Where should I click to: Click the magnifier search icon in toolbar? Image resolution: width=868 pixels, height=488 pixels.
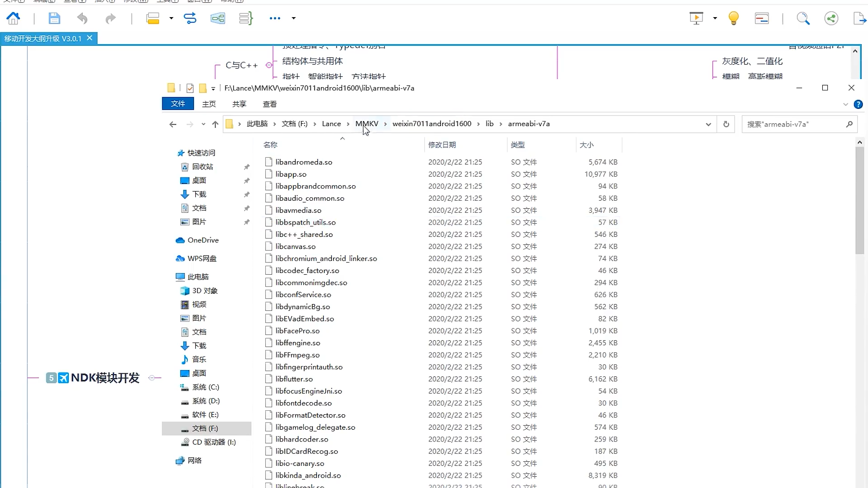(x=803, y=18)
